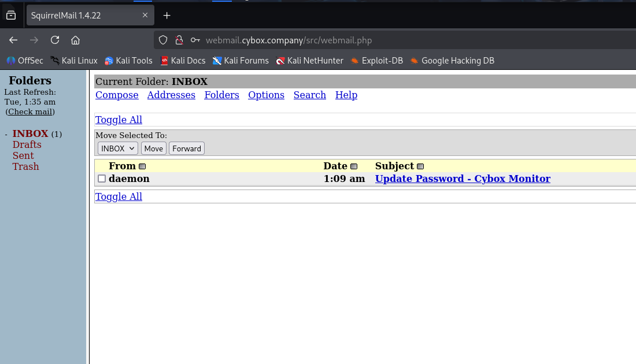This screenshot has height=364, width=636.
Task: Click the sort icon beside From
Action: coord(142,166)
